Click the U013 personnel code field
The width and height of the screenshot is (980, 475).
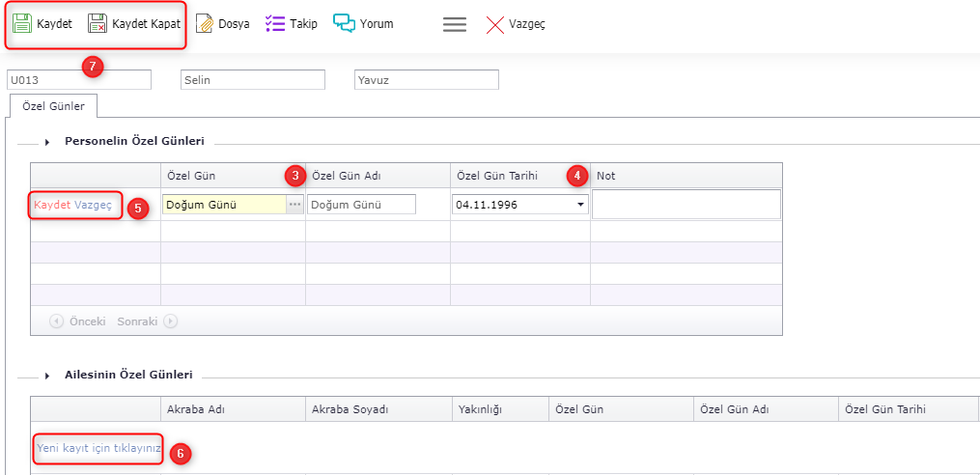point(79,80)
